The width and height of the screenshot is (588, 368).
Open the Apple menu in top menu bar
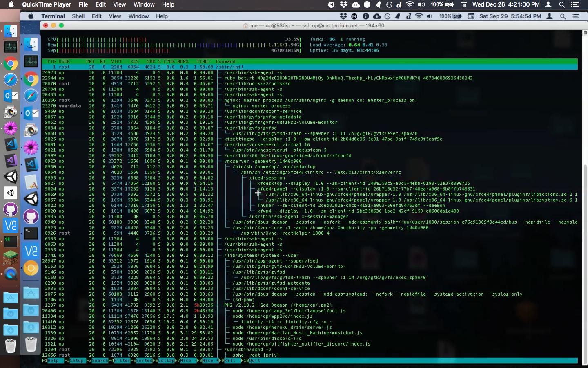pyautogui.click(x=11, y=4)
